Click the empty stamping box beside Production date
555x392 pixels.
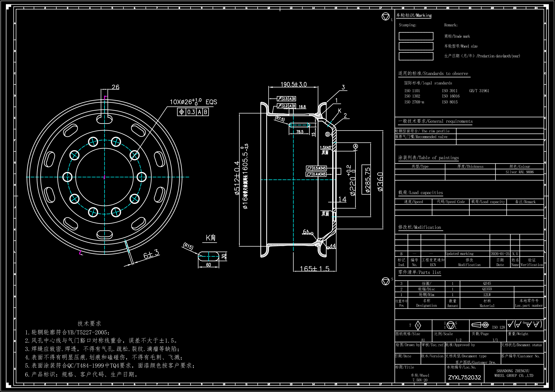coord(416,56)
